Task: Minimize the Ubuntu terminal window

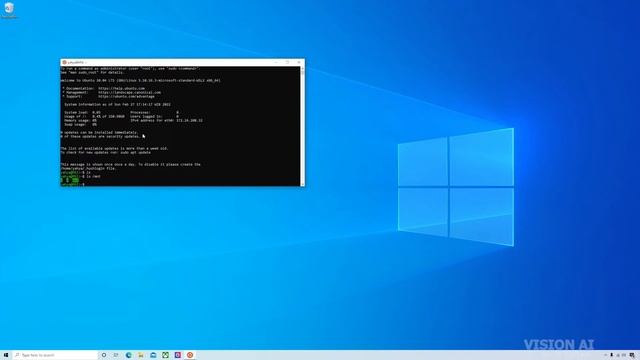Action: pos(276,62)
